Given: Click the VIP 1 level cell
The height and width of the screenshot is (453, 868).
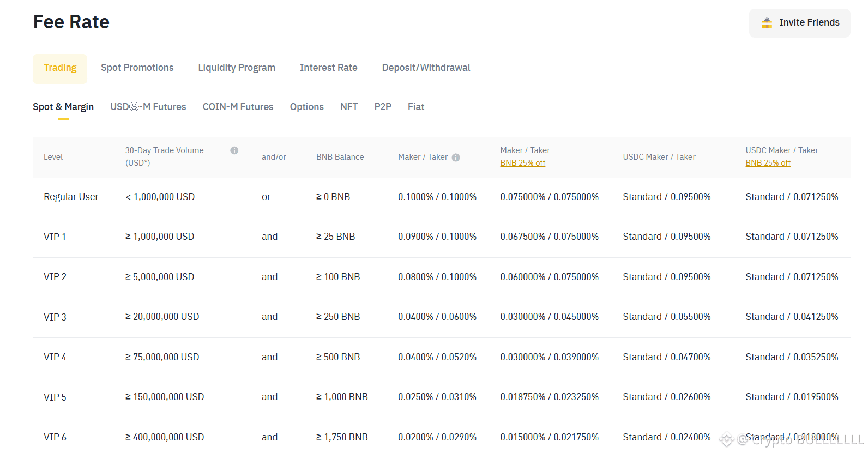Looking at the screenshot, I should 55,237.
